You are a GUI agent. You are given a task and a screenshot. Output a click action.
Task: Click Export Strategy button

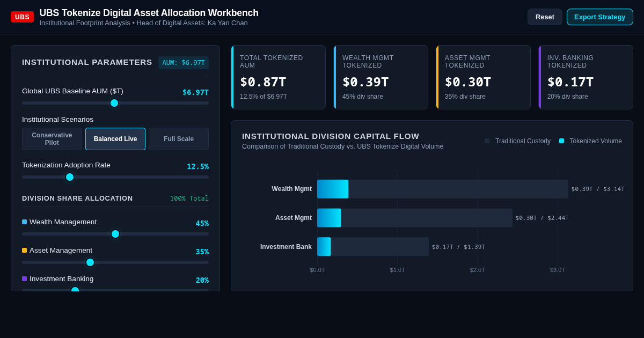point(599,17)
